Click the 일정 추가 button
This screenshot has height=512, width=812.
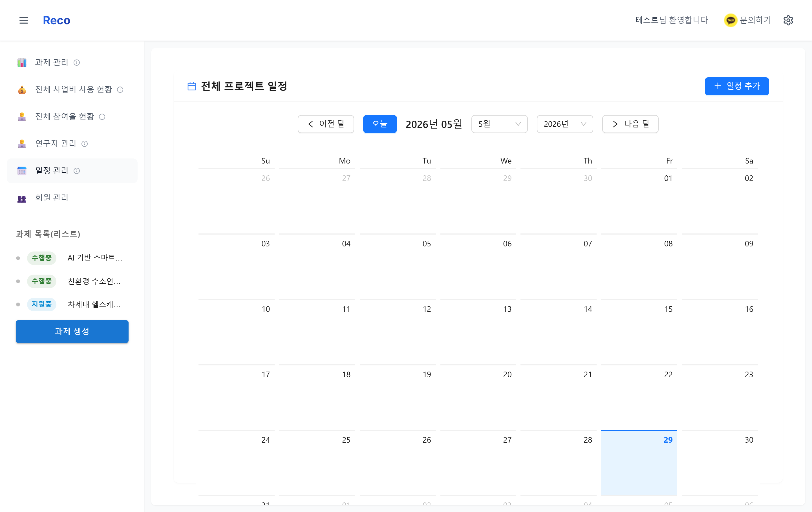click(737, 86)
